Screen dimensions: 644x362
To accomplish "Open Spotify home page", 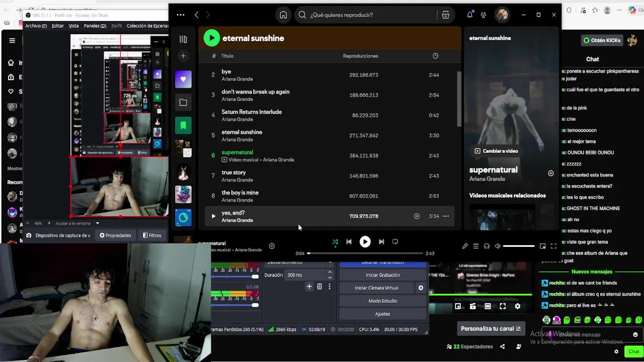I will coord(283,15).
